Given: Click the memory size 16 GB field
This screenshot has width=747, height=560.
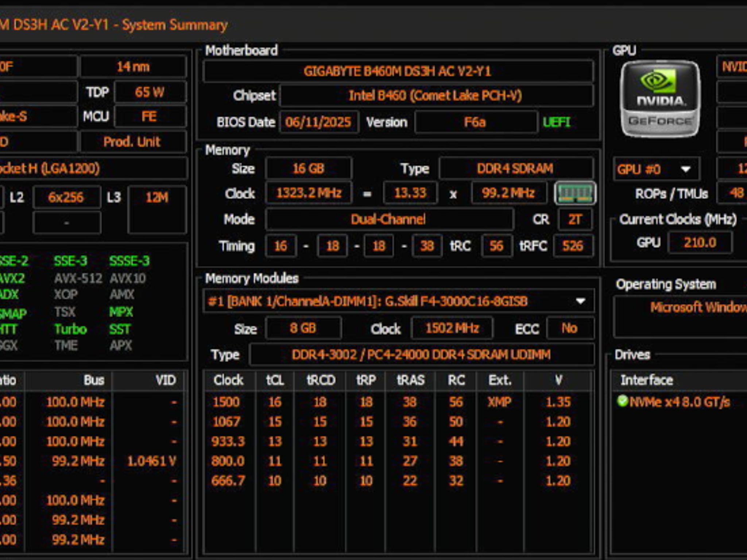Looking at the screenshot, I should 309,168.
